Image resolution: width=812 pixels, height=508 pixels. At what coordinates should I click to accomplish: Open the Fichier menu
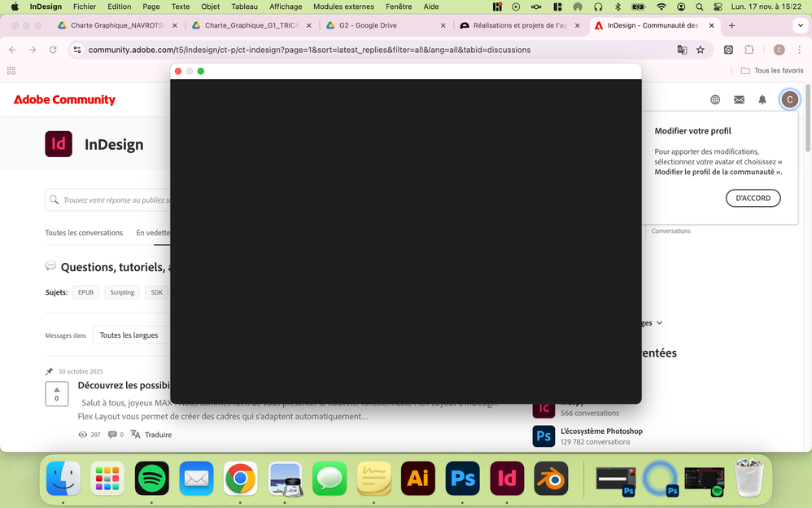85,7
